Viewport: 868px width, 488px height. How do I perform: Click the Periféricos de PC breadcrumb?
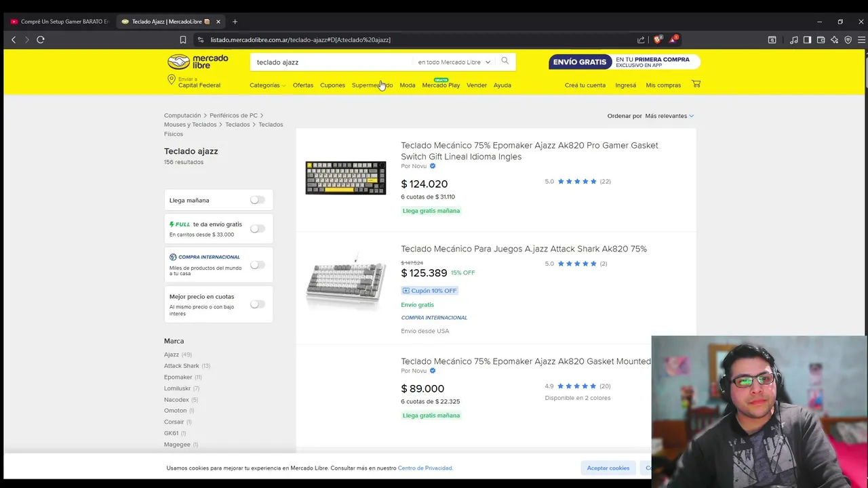pos(234,116)
